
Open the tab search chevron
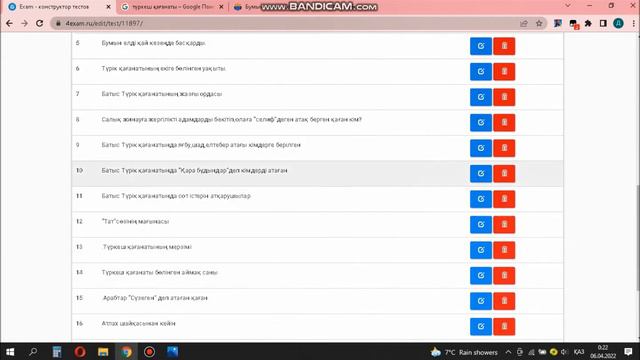point(568,6)
